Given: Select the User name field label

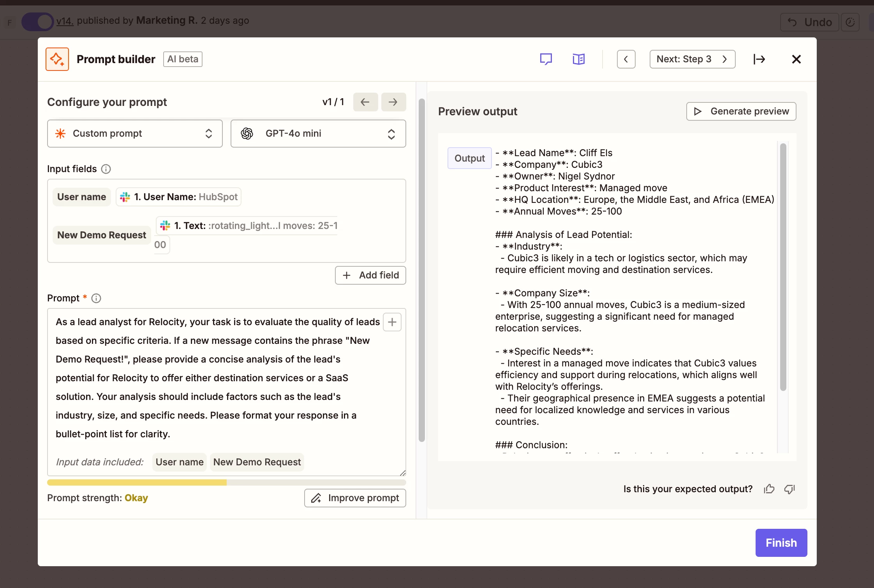Looking at the screenshot, I should tap(82, 197).
